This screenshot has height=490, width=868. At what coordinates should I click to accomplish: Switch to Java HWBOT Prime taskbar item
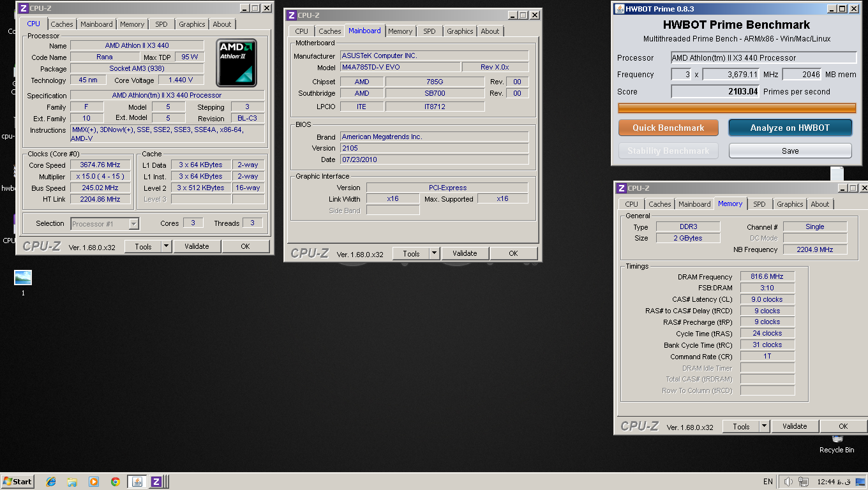tap(136, 482)
